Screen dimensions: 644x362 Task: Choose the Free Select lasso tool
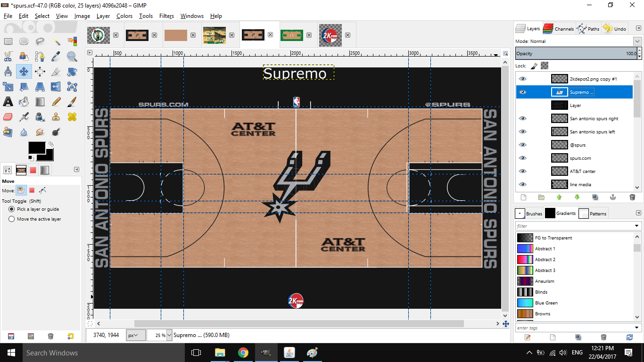40,41
